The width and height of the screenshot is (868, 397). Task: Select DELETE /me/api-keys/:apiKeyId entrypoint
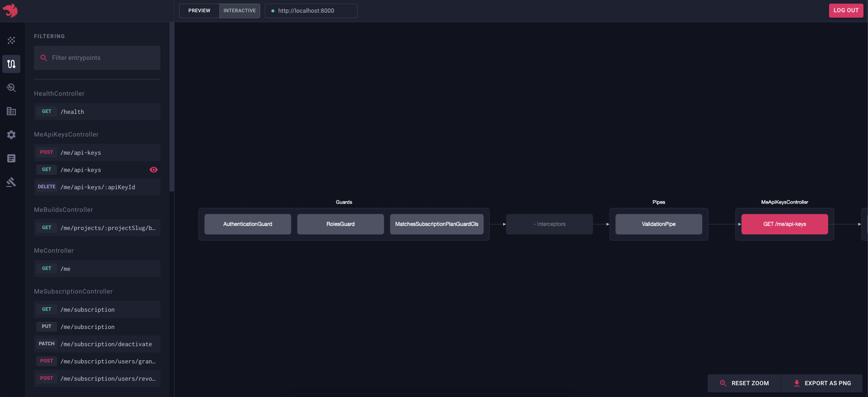(97, 187)
